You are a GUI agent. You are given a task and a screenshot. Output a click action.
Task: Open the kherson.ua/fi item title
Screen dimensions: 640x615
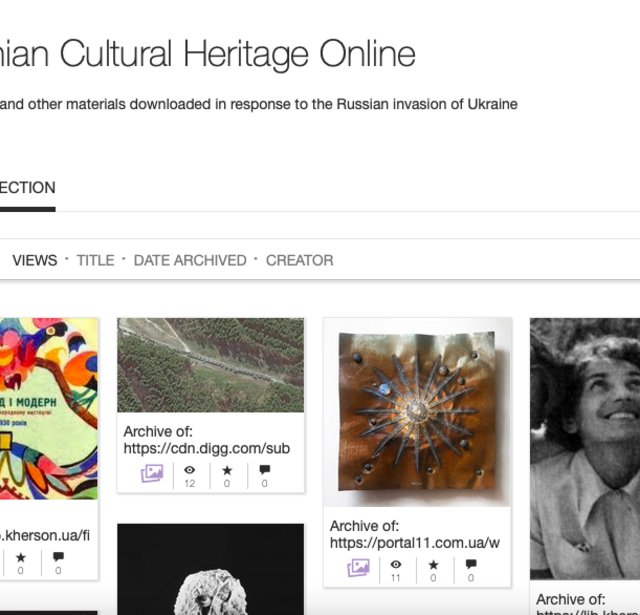tap(45, 535)
